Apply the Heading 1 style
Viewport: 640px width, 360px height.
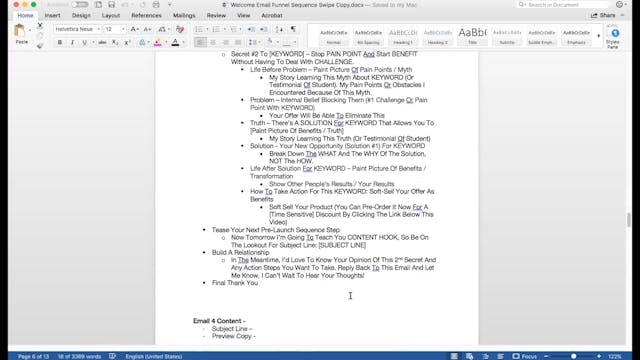pos(403,36)
